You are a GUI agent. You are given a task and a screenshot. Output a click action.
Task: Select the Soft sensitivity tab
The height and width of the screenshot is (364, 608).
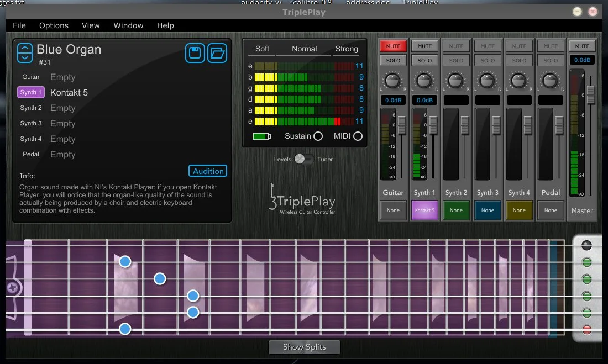(262, 49)
